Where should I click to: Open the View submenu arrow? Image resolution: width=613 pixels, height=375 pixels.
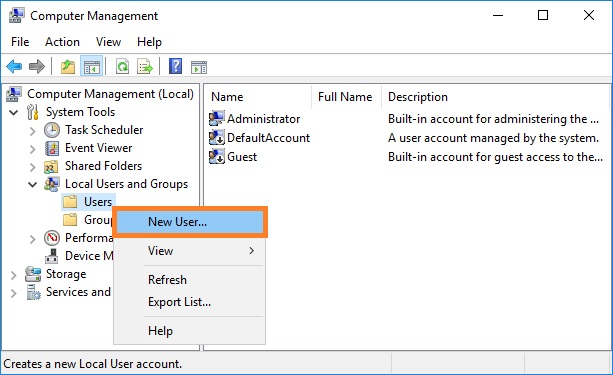251,251
